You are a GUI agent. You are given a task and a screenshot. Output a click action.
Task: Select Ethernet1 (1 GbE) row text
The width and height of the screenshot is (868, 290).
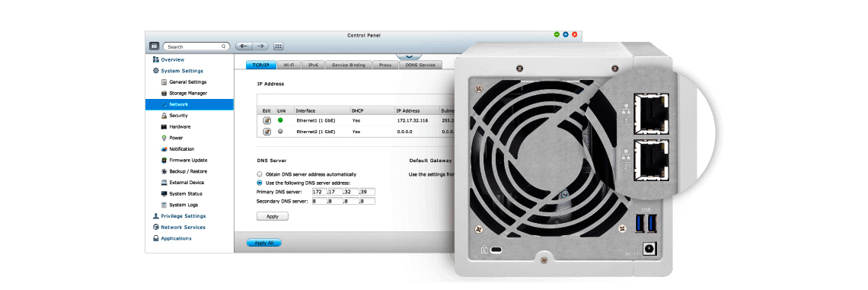coord(316,120)
